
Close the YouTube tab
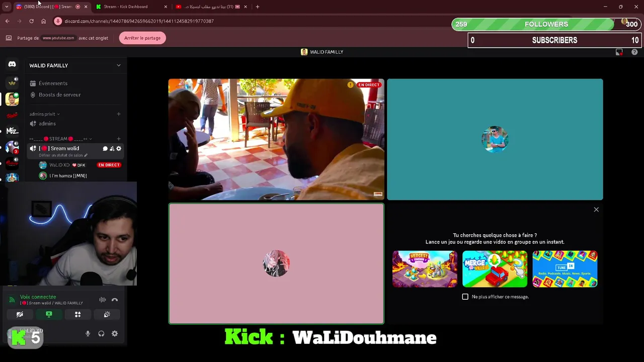(x=246, y=7)
